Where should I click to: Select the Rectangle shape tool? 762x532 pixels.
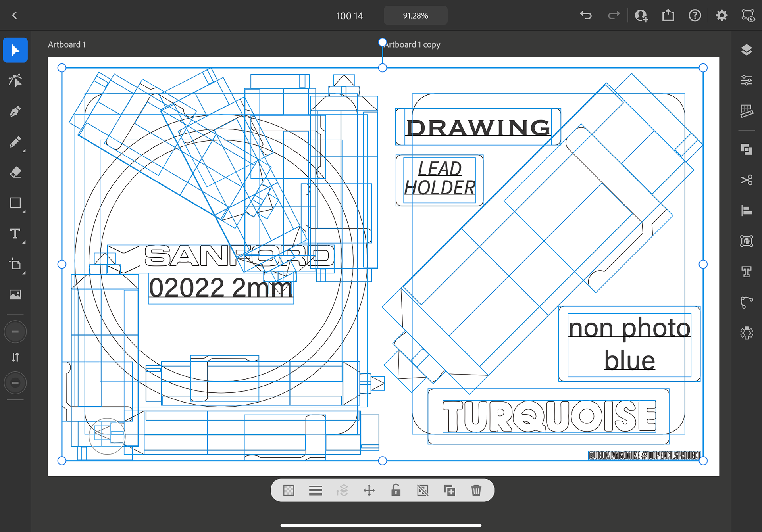(15, 203)
